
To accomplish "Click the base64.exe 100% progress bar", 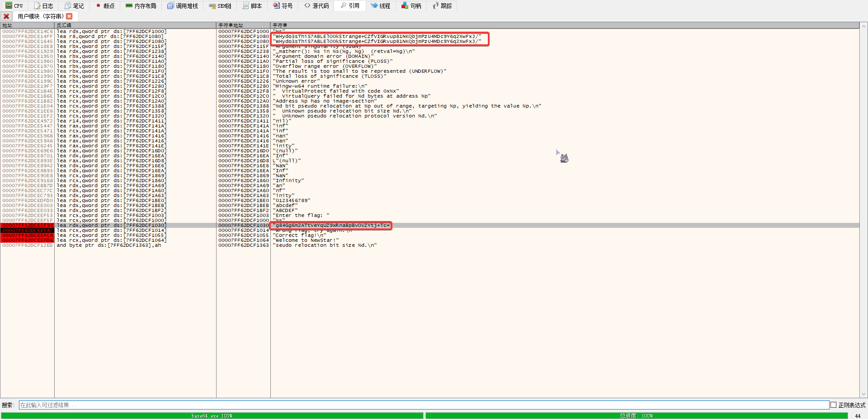I will coord(212,416).
